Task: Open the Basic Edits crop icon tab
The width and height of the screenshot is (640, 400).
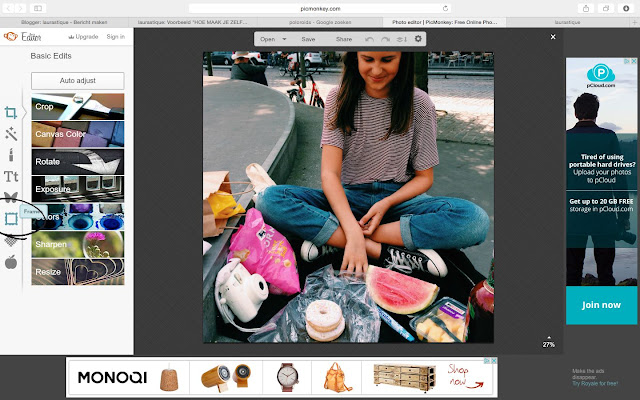Action: (x=11, y=113)
